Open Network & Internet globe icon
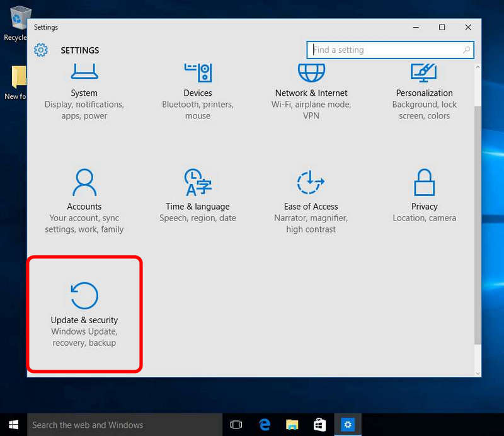The image size is (504, 436). tap(311, 72)
